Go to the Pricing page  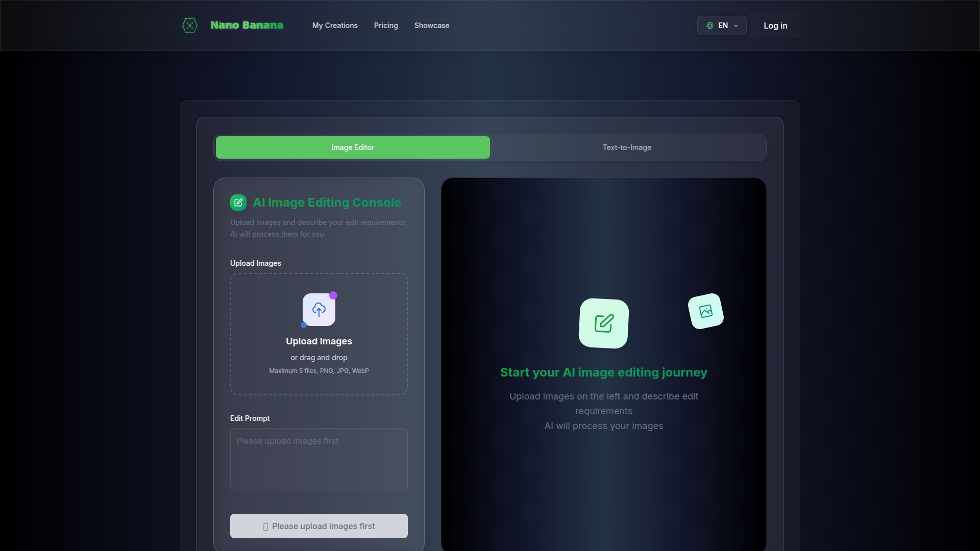[x=386, y=26]
